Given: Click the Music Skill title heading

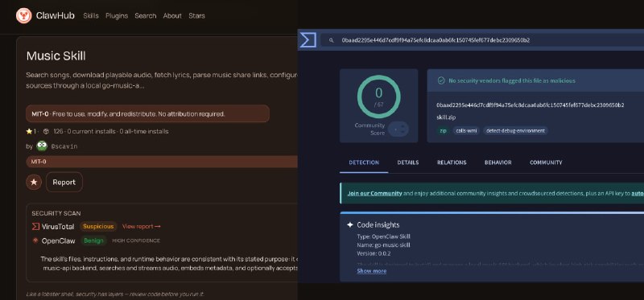Looking at the screenshot, I should point(56,56).
